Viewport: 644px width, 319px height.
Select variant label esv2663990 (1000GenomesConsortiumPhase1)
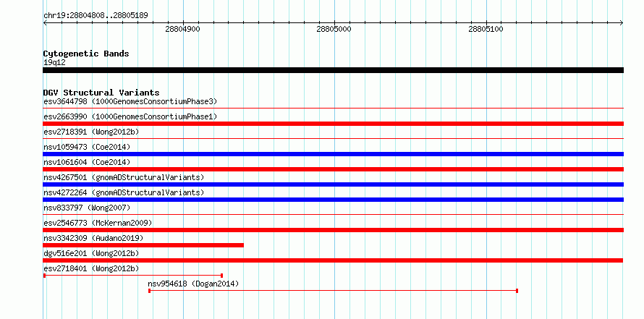pyautogui.click(x=130, y=116)
